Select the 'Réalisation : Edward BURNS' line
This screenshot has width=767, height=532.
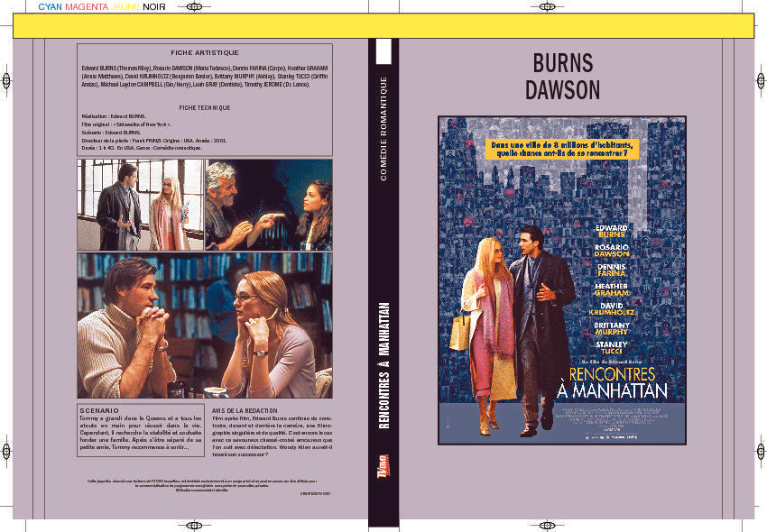point(114,116)
